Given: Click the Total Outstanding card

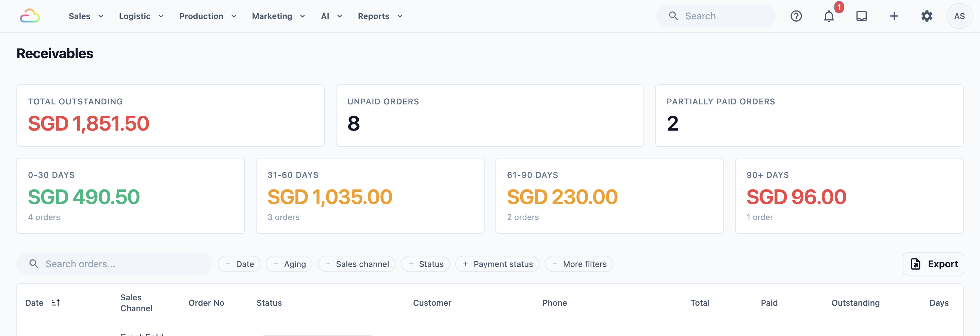Looking at the screenshot, I should tap(170, 116).
